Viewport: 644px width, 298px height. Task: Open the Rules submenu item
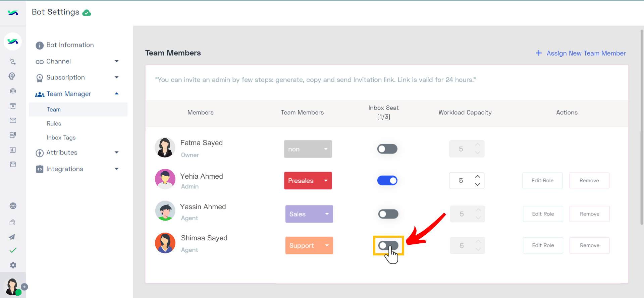[x=54, y=123]
